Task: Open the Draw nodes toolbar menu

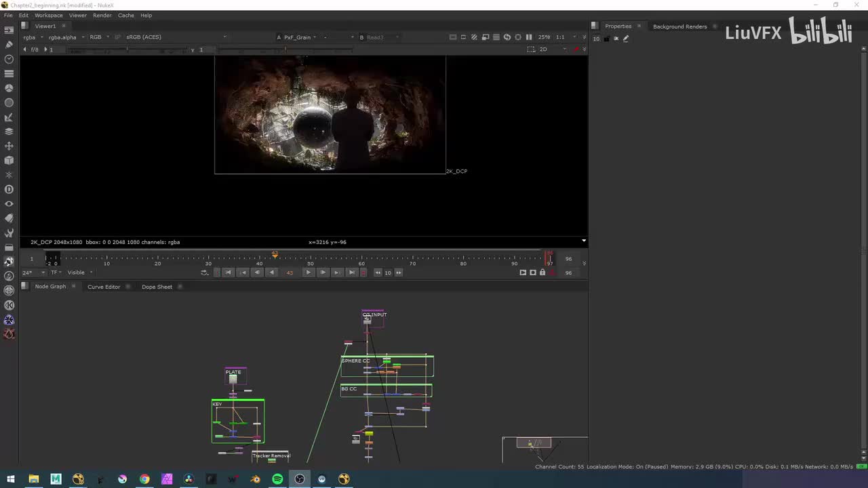Action: 9,44
